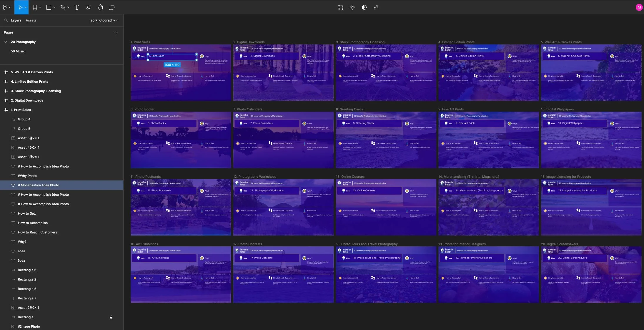Collapse the 20 Photography pages chevron
The image size is (644, 330).
coord(118,20)
